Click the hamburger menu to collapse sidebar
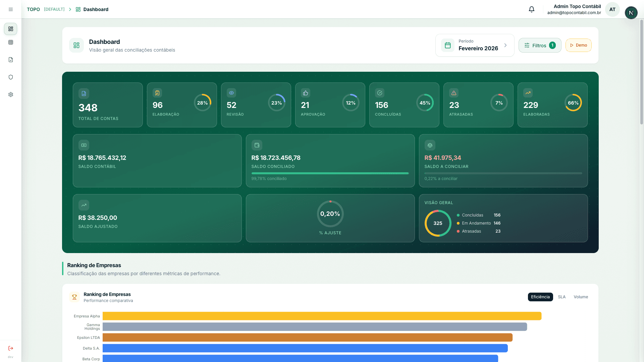Viewport: 644px width, 362px height. pos(11,9)
